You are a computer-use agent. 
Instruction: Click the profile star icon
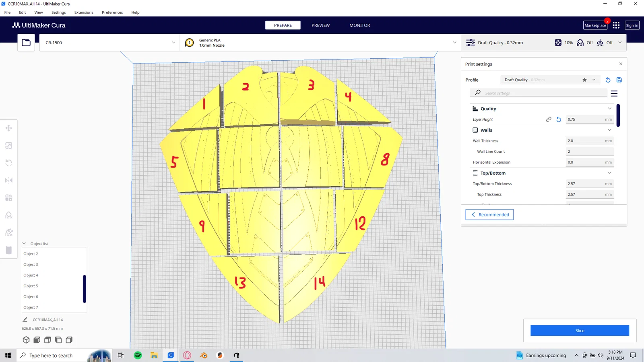584,80
